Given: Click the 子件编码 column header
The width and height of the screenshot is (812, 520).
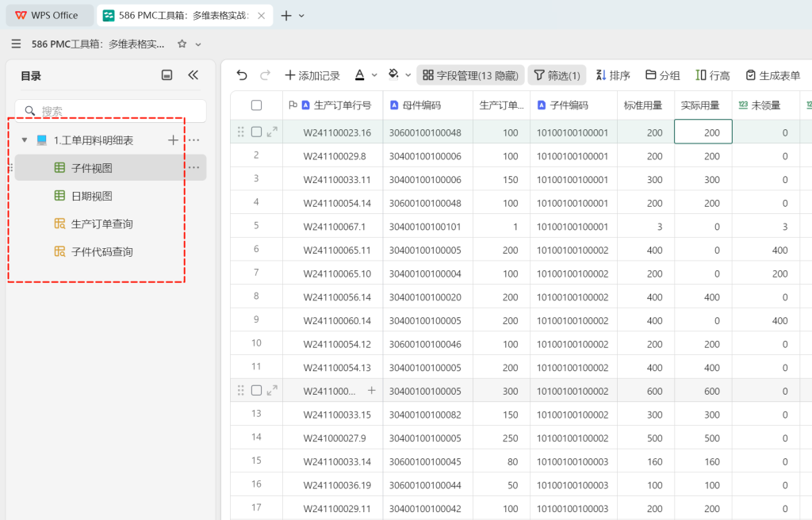Looking at the screenshot, I should 574,105.
